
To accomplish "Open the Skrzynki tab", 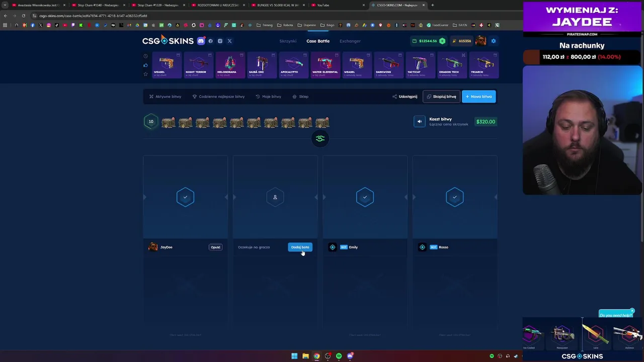I will click(288, 41).
